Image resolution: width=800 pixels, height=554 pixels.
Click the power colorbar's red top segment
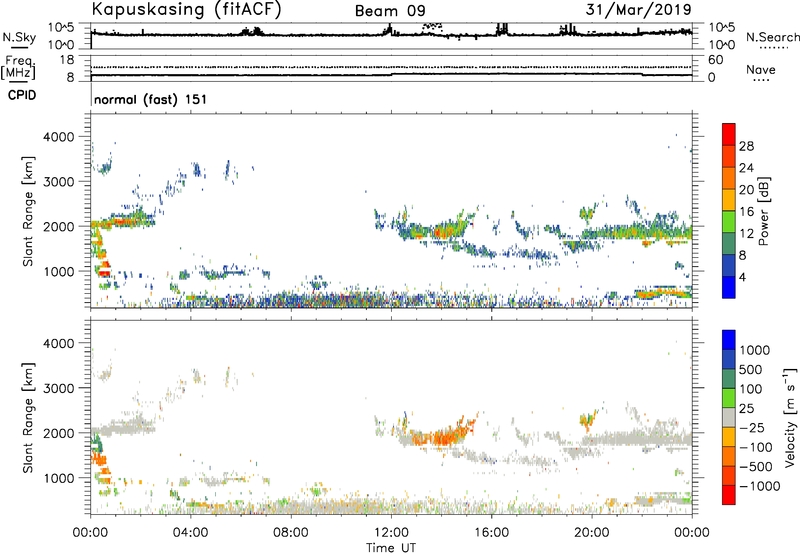click(729, 134)
